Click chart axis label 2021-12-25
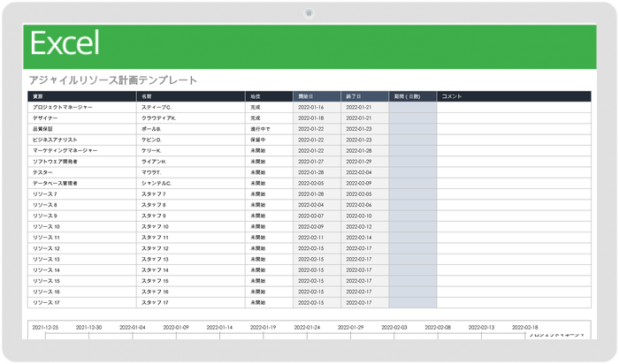This screenshot has height=364, width=619. (x=45, y=327)
